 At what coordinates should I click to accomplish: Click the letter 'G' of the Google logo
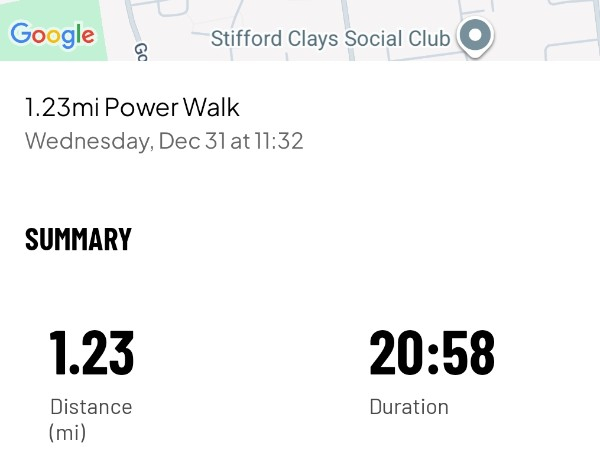pos(21,35)
